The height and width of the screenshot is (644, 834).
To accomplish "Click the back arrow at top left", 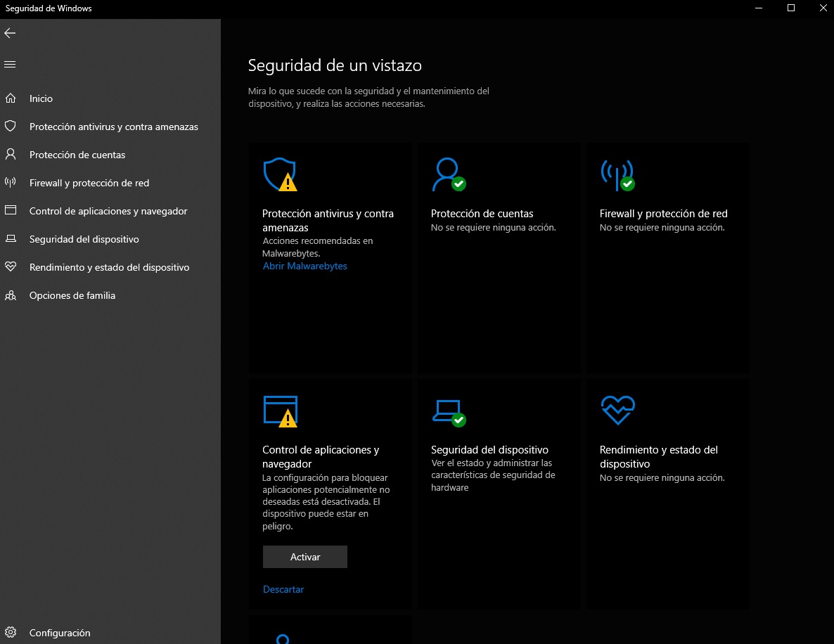I will click(10, 32).
